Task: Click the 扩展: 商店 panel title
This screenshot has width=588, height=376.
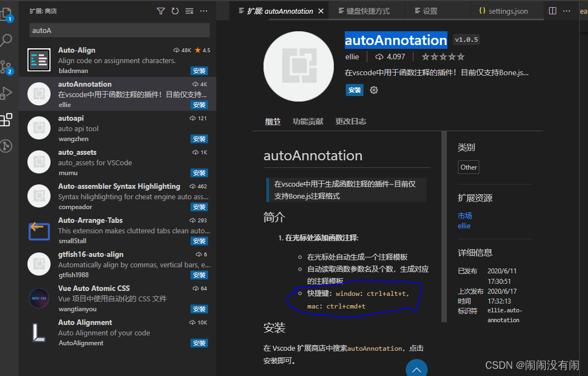Action: tap(43, 11)
